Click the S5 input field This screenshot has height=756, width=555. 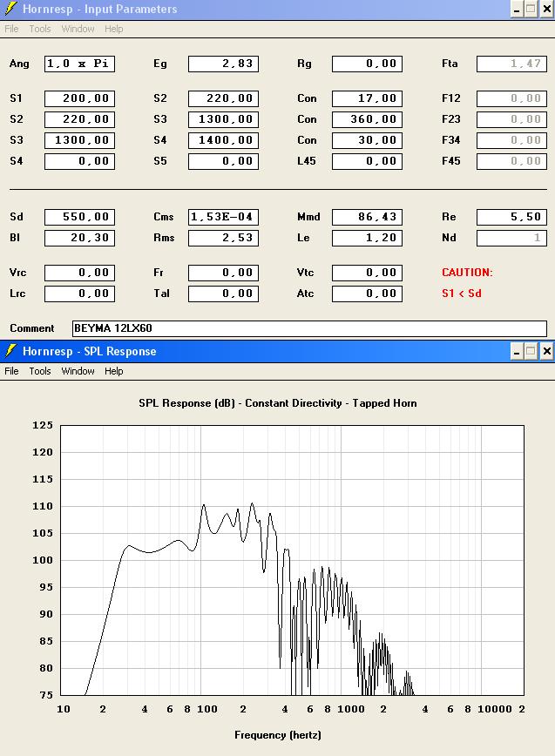click(223, 161)
